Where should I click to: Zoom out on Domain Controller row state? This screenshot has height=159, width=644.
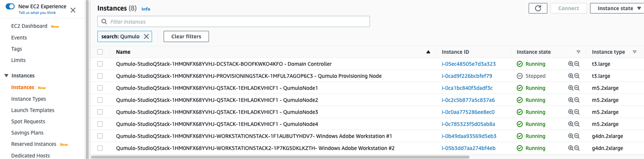pyautogui.click(x=577, y=64)
